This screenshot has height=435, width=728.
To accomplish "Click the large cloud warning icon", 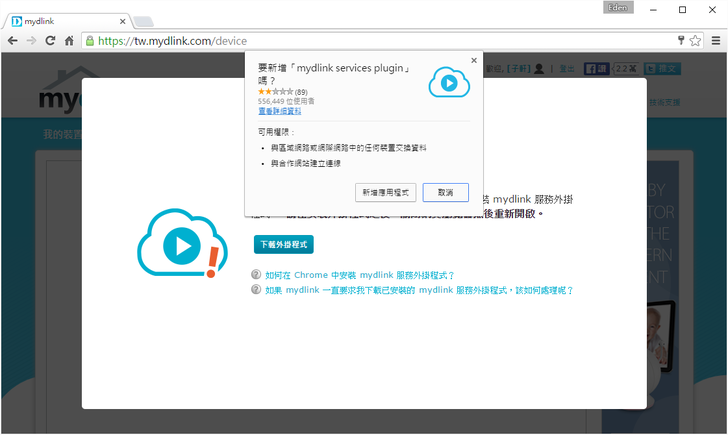I will (x=182, y=243).
